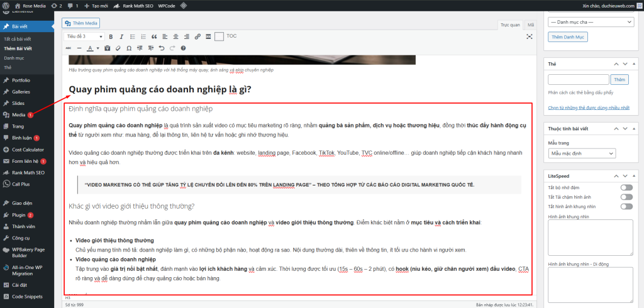Open keyboard shortcuts help icon
The image size is (644, 308).
click(183, 48)
